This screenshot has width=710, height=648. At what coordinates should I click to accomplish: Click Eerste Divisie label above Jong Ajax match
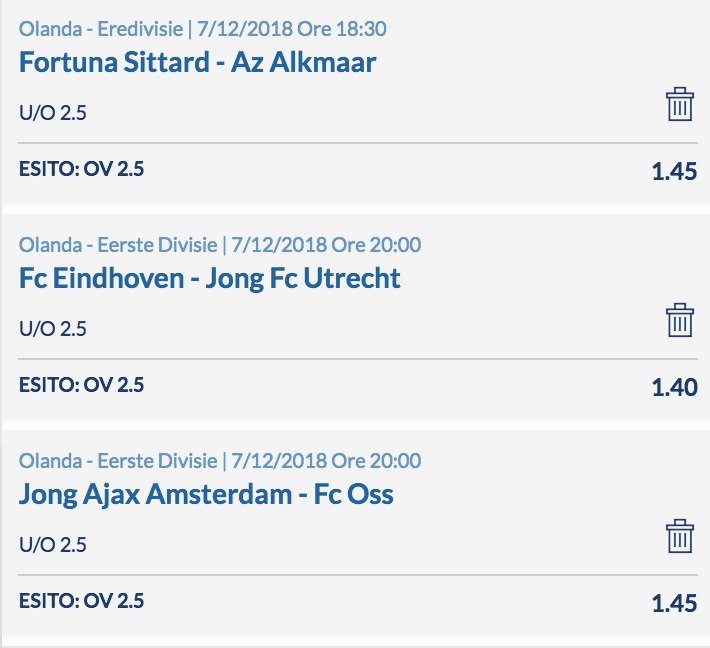pos(220,461)
